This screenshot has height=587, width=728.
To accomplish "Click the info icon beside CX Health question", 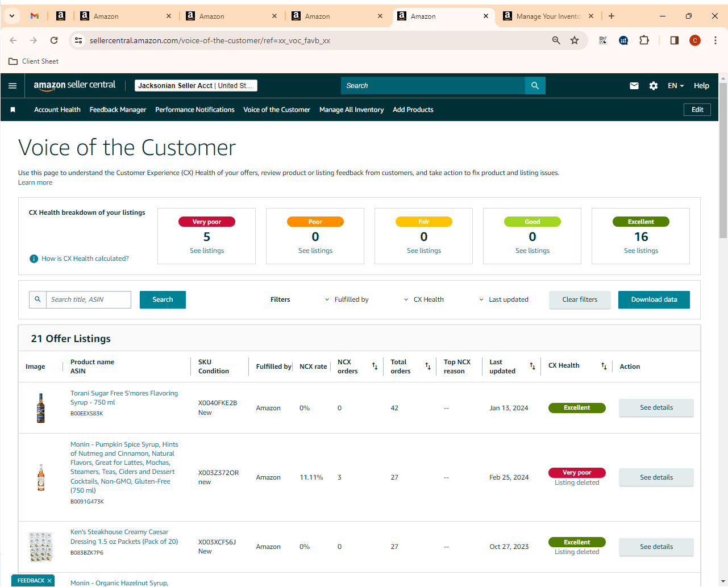I will pos(34,259).
